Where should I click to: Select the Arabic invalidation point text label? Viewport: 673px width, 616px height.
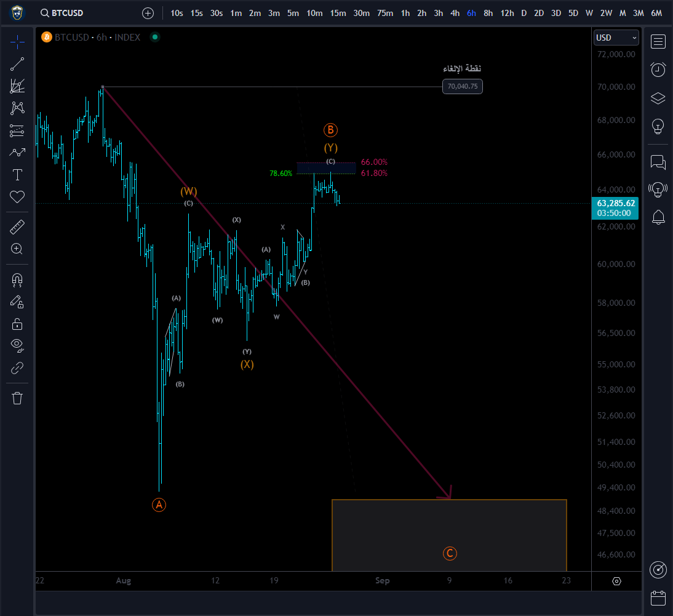tap(462, 69)
